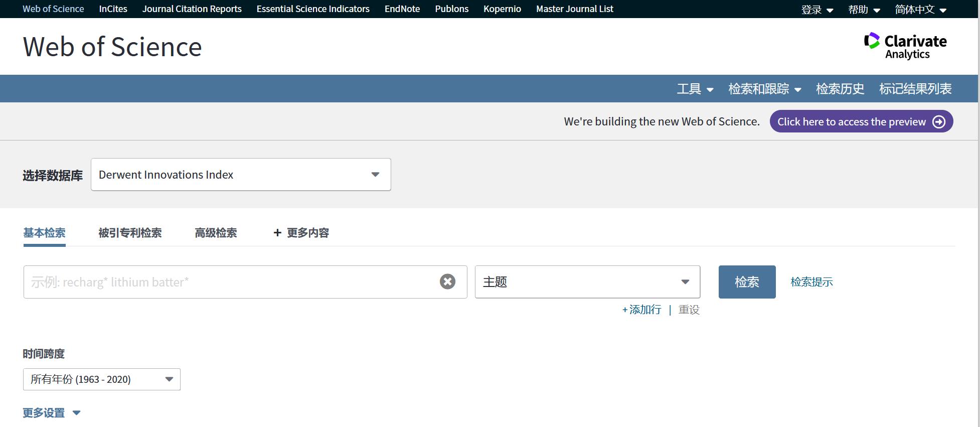
Task: Click the +添加行 add row link
Action: [x=641, y=310]
